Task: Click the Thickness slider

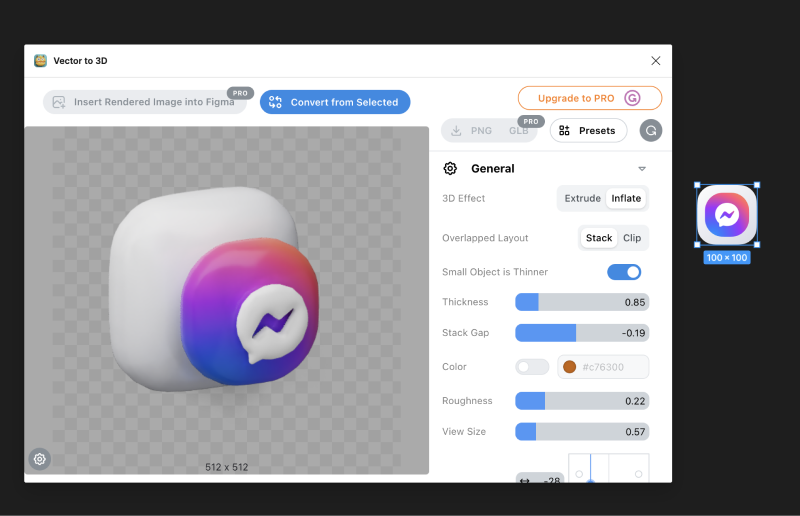Action: 582,302
